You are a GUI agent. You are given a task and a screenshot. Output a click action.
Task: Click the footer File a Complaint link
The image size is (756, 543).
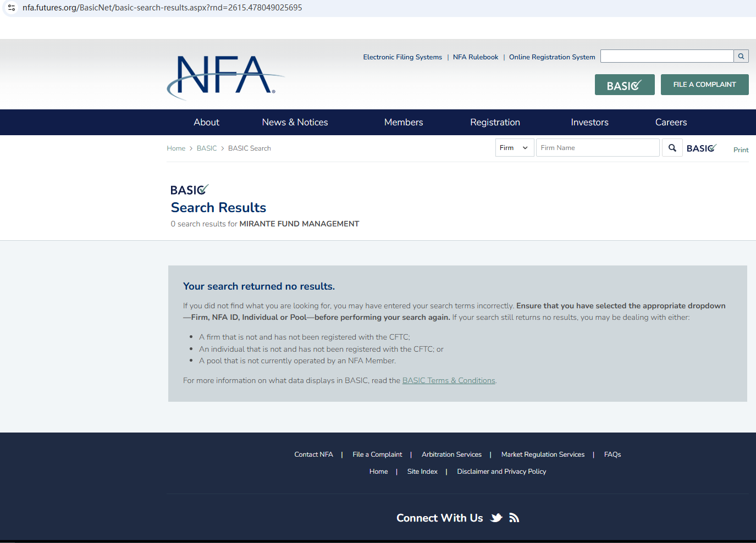tap(377, 455)
